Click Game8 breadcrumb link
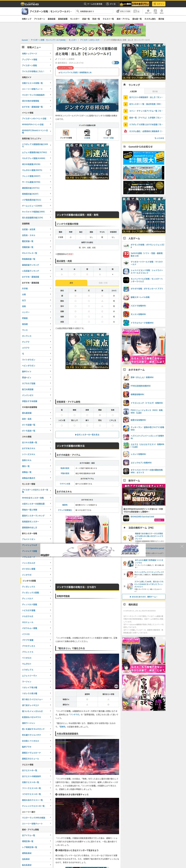 (25, 40)
